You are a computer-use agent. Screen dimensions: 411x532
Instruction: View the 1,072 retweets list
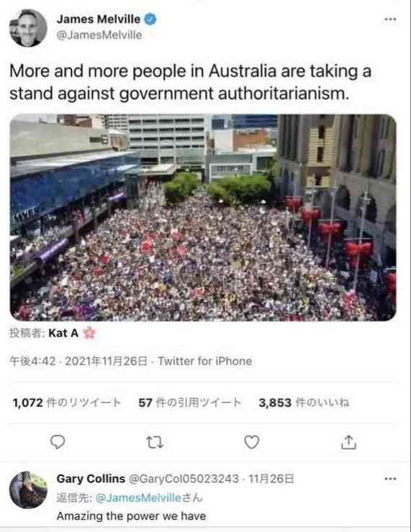(x=66, y=403)
